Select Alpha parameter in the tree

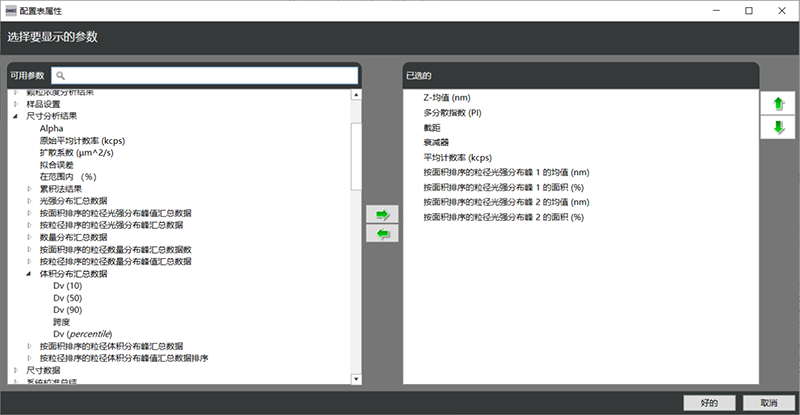tap(51, 128)
